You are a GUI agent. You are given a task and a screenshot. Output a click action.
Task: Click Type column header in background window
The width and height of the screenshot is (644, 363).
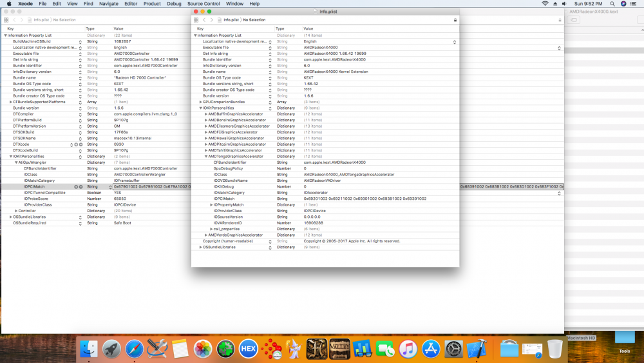(x=90, y=29)
